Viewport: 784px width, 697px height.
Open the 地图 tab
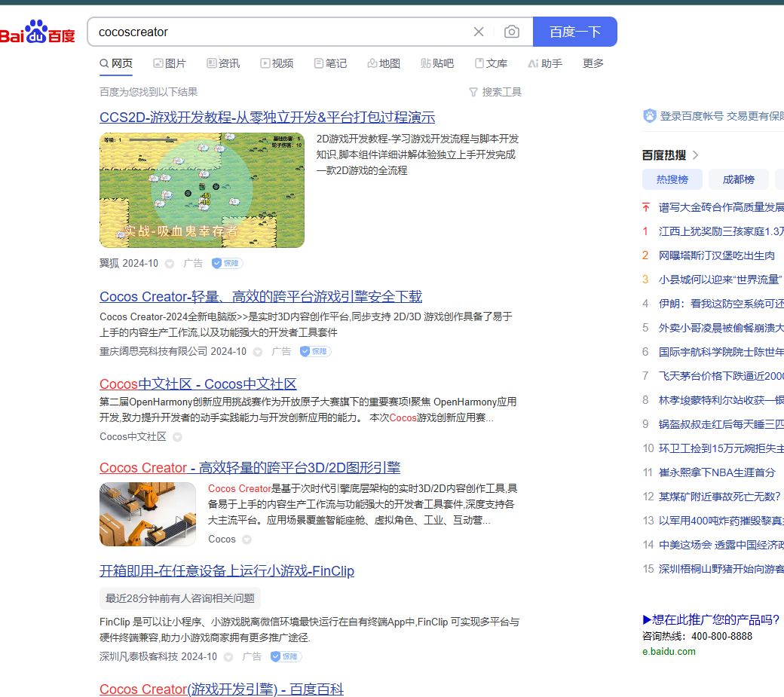(x=384, y=63)
